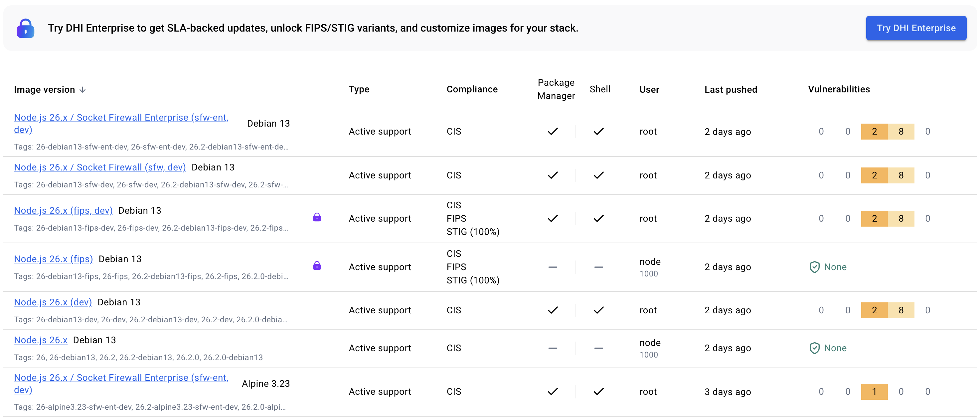Click the Package Manager checkmark in the Debian 13 sfw-ent row
The width and height of the screenshot is (980, 418).
pyautogui.click(x=553, y=132)
